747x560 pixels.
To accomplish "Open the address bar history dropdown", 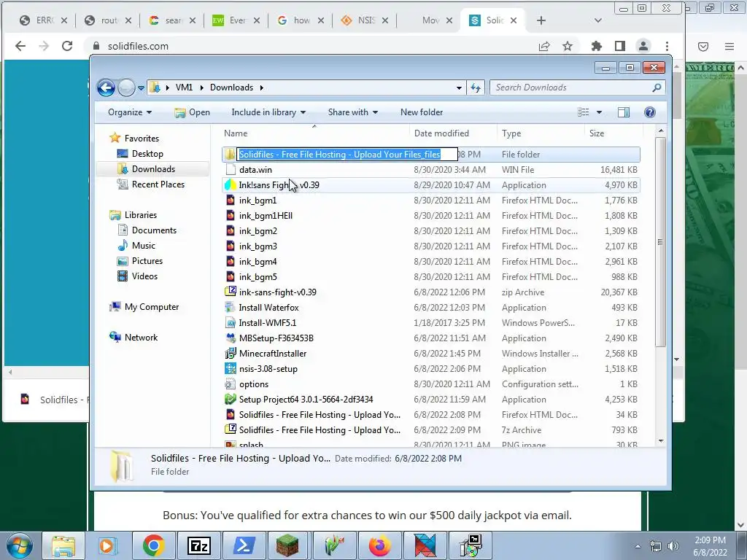I will coord(459,88).
